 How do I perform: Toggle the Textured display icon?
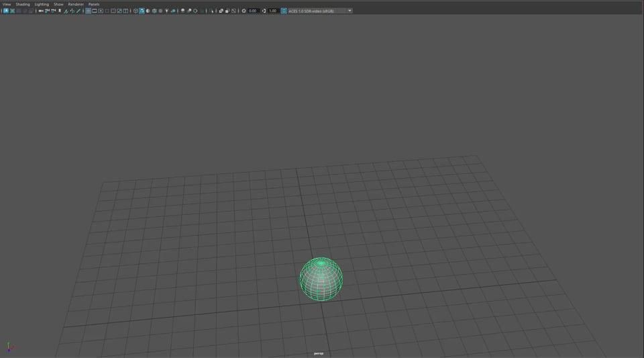click(x=160, y=11)
